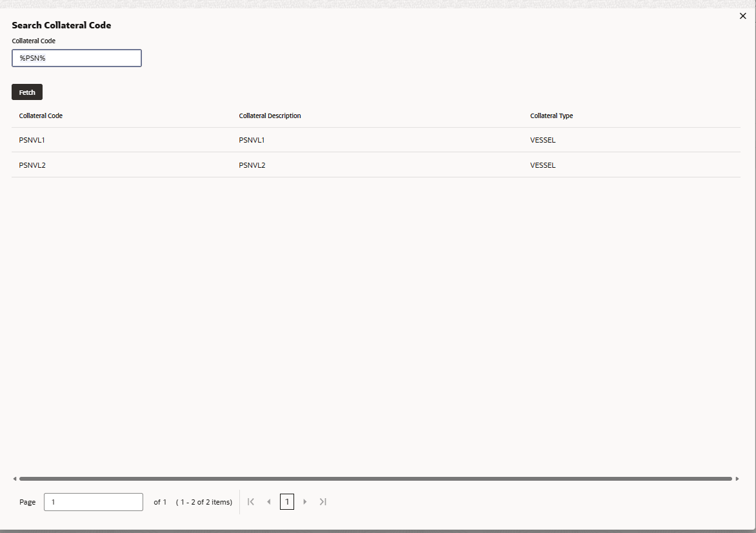Select PSNVL2 in the Collateral Code column
This screenshot has width=756, height=533.
coord(32,165)
